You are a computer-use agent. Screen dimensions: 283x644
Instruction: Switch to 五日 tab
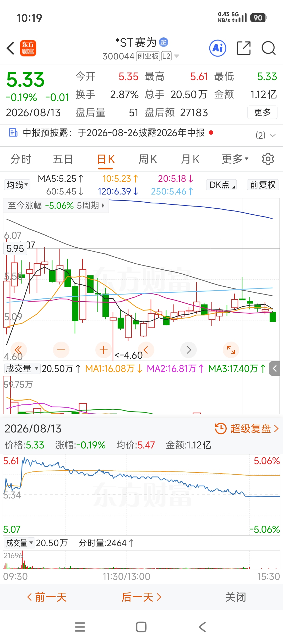click(x=63, y=159)
